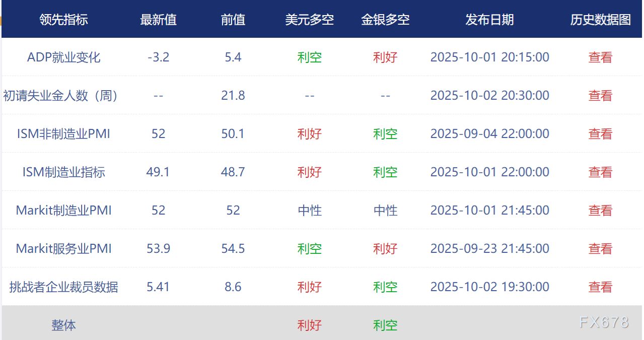Click the 领先指标 column header
Screen dimensions: 644x340
pos(64,20)
